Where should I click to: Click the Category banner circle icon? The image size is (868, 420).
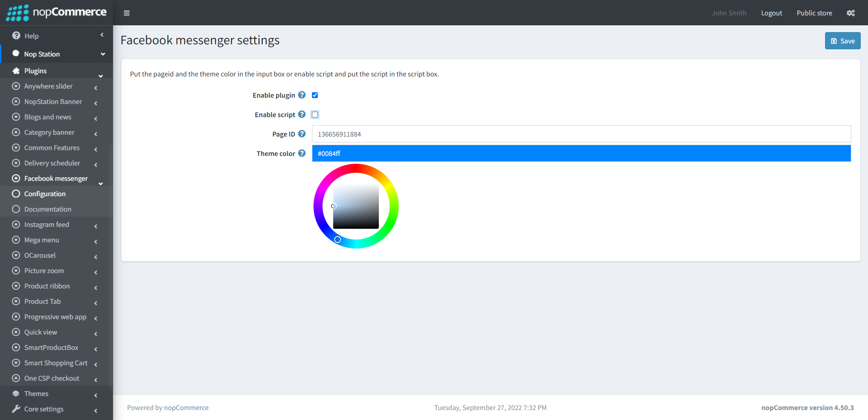[16, 132]
